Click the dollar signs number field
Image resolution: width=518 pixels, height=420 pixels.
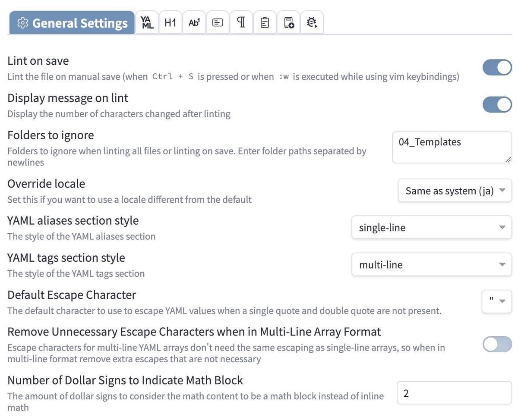coord(454,393)
